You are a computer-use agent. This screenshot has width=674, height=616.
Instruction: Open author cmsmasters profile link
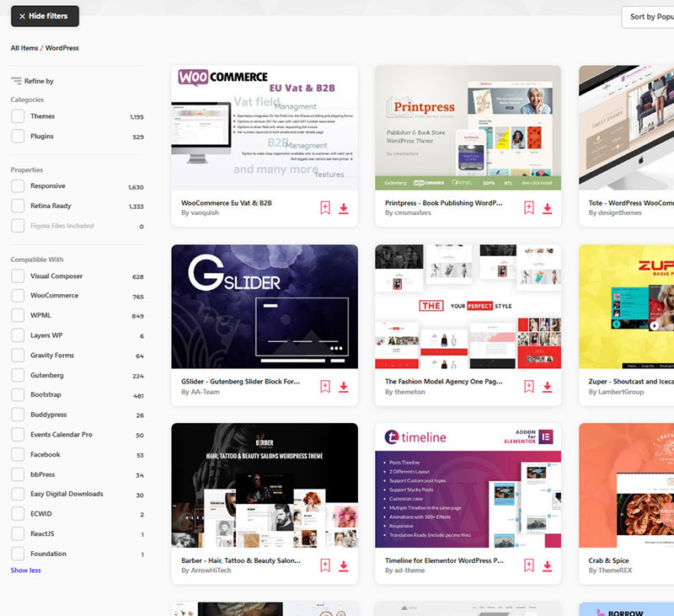click(413, 213)
